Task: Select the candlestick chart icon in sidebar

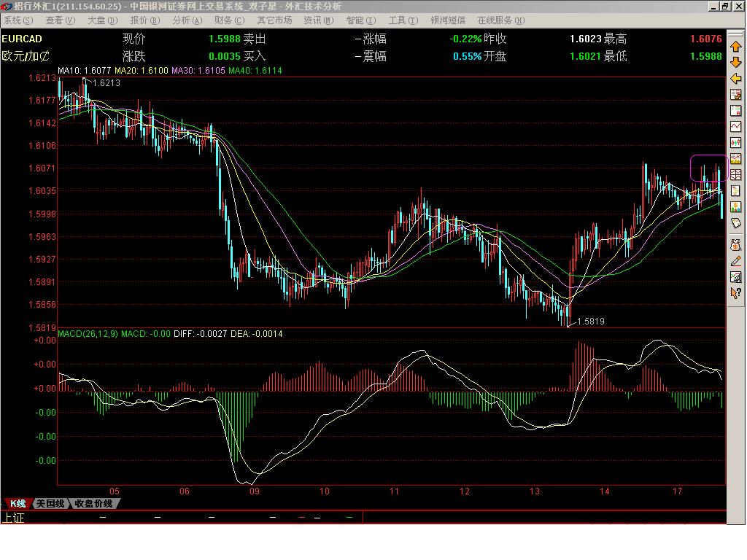Action: (736, 143)
